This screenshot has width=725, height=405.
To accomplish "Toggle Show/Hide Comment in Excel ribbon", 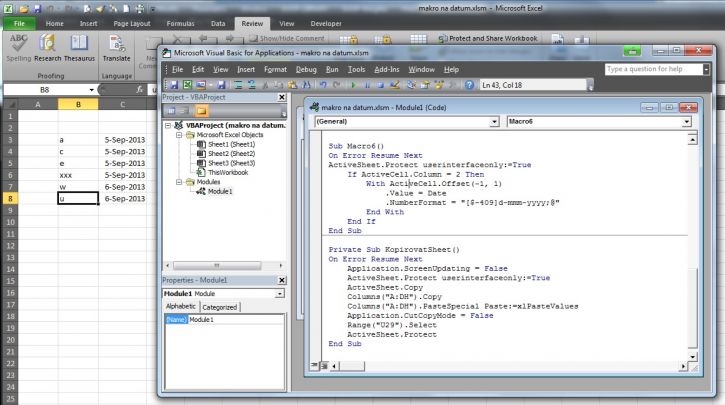I will coord(287,38).
